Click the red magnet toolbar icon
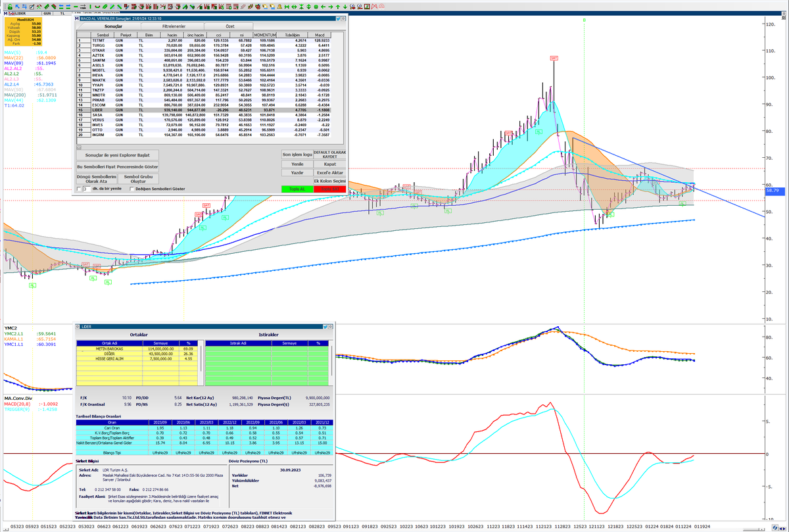This screenshot has width=789, height=532. coord(381,6)
